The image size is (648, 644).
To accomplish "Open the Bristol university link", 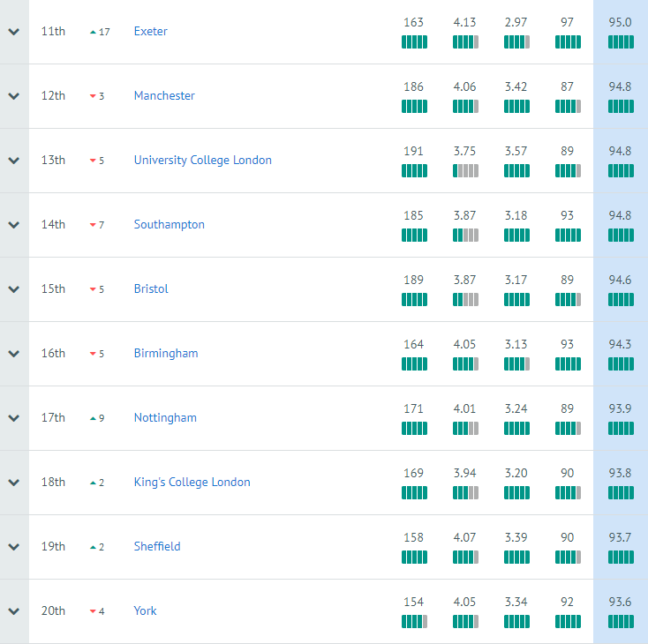I will pos(151,289).
